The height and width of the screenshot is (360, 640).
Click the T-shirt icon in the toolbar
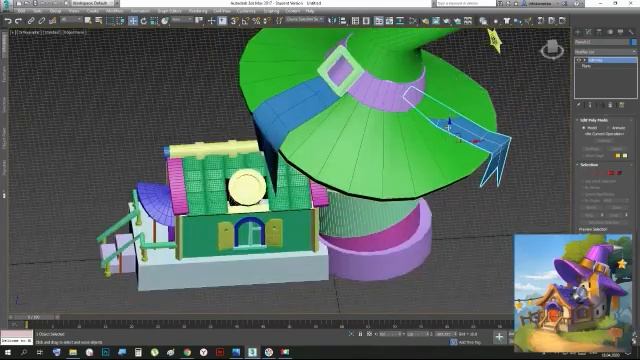(x=507, y=20)
